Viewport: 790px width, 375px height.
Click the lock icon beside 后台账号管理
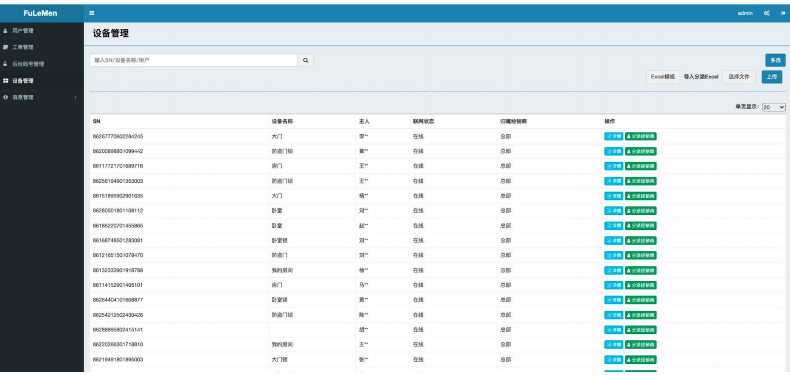(5, 64)
